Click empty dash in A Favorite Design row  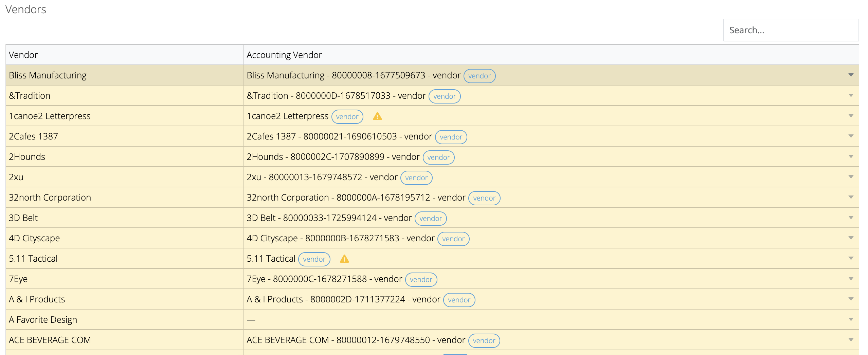(x=251, y=320)
